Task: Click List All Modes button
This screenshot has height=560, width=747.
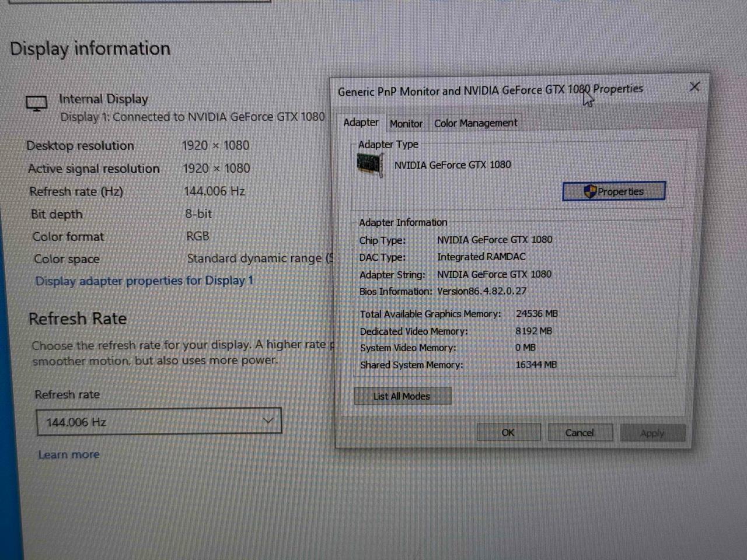Action: click(403, 396)
